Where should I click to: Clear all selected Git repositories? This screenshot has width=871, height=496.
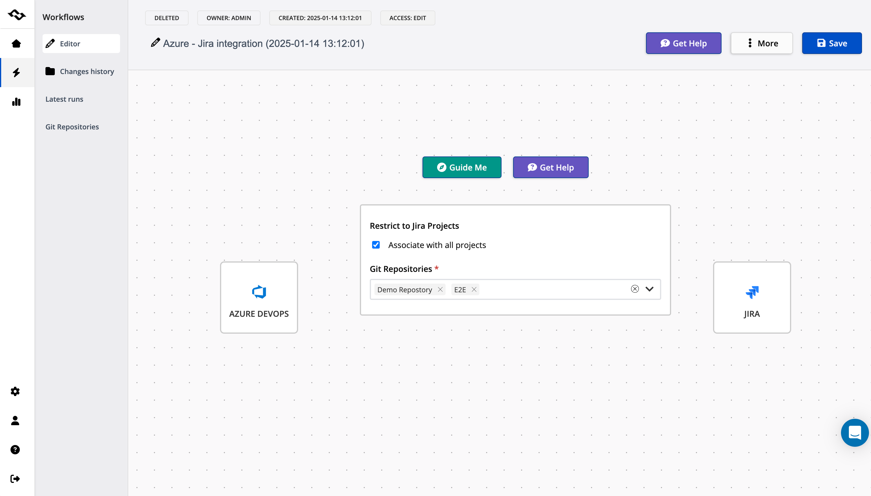pos(634,289)
